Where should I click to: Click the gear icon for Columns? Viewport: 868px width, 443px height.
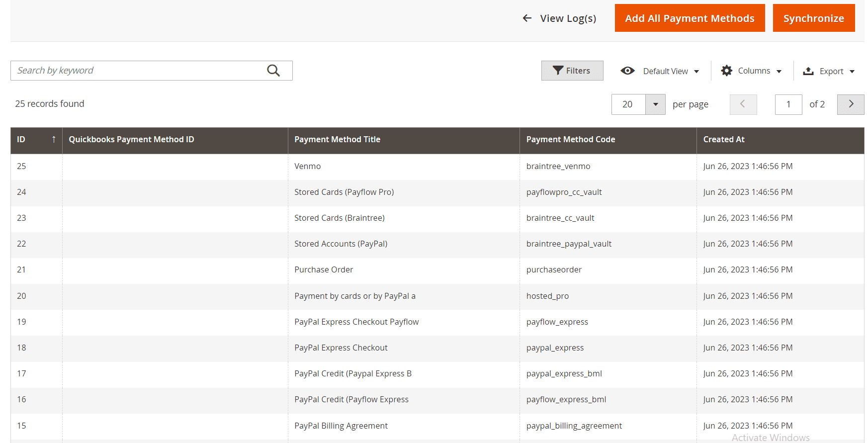(x=727, y=71)
